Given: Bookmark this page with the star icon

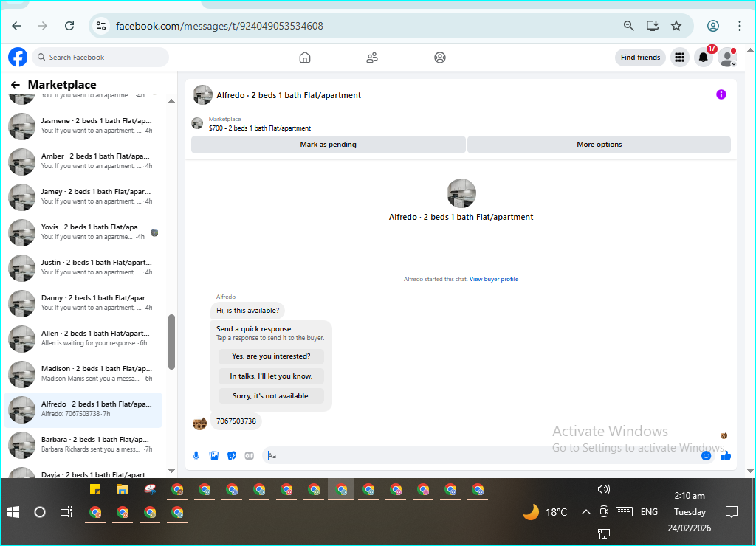Looking at the screenshot, I should [x=676, y=26].
